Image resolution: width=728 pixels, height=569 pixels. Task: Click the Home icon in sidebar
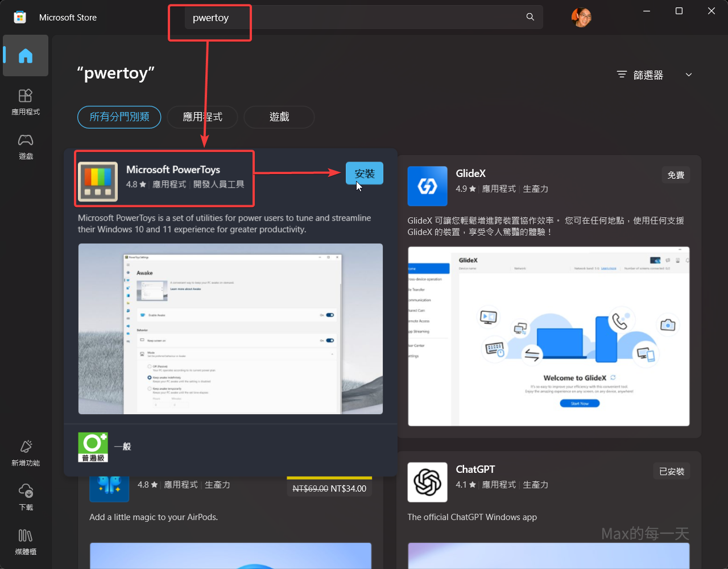[x=26, y=56]
